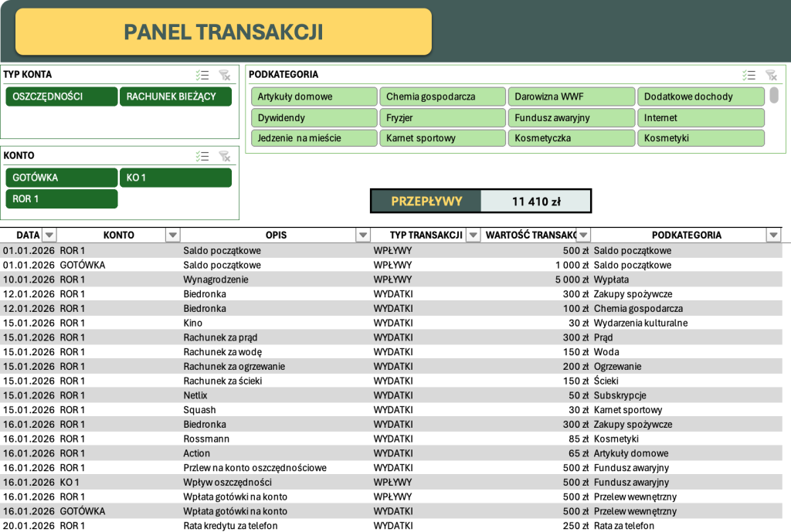Click the KO 1 account table cell
The width and height of the screenshot is (791, 532).
[x=118, y=482]
